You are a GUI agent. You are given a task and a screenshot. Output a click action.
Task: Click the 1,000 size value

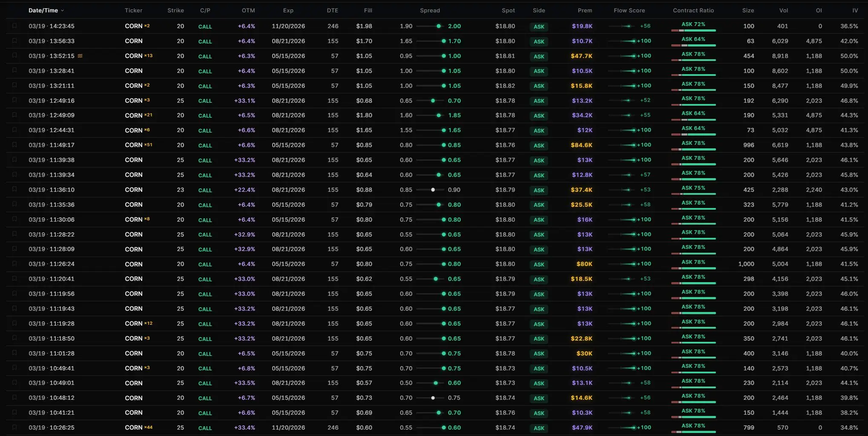click(x=746, y=264)
